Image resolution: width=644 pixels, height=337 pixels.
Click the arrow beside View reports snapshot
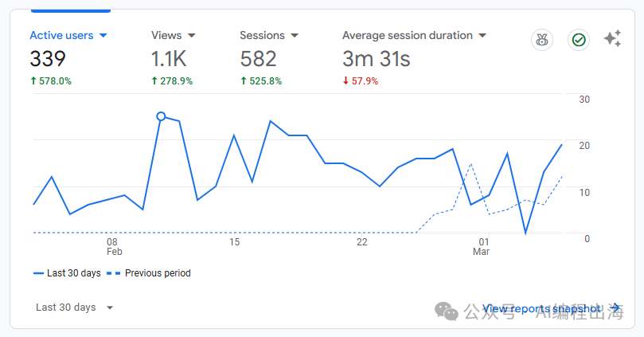pyautogui.click(x=615, y=308)
